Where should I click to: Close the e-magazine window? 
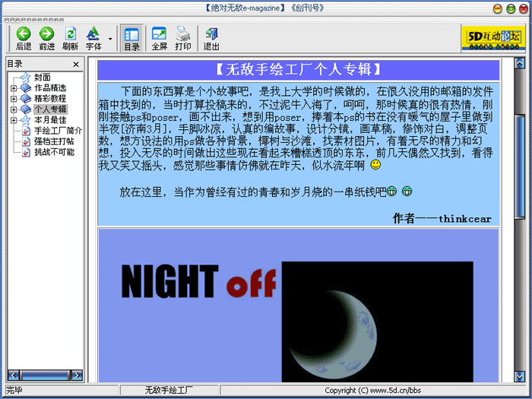point(524,9)
